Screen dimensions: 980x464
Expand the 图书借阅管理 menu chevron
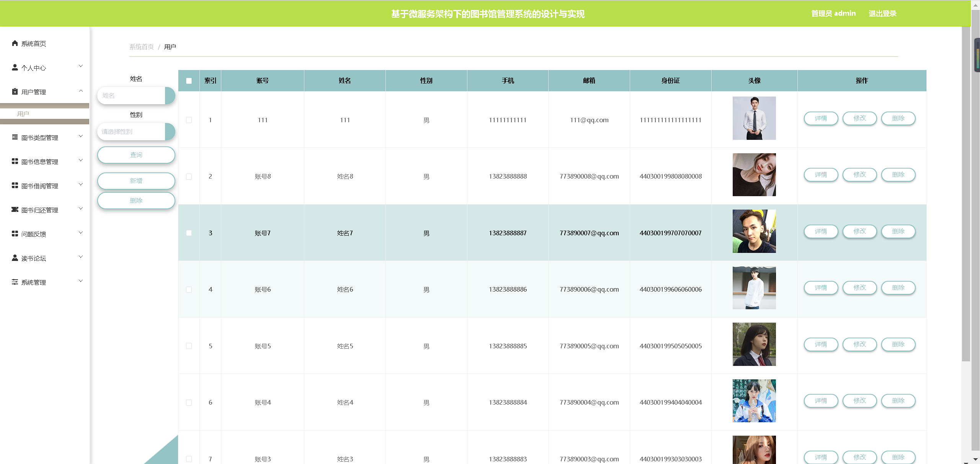pos(81,184)
